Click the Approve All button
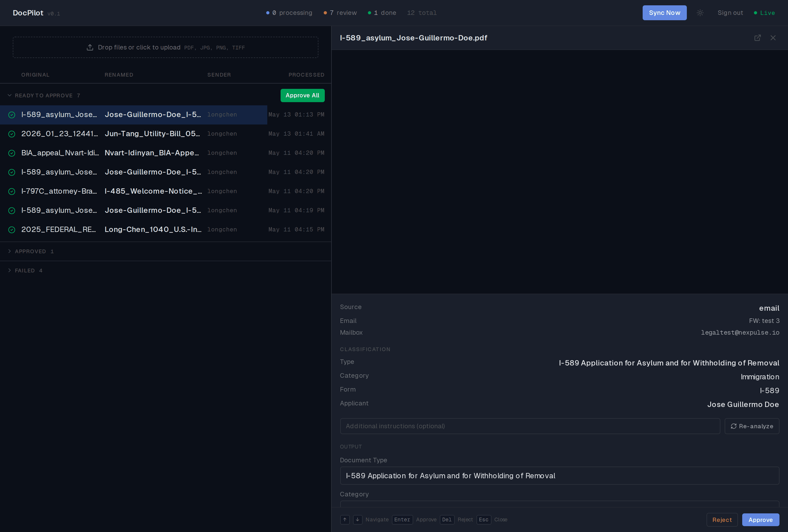 click(302, 95)
